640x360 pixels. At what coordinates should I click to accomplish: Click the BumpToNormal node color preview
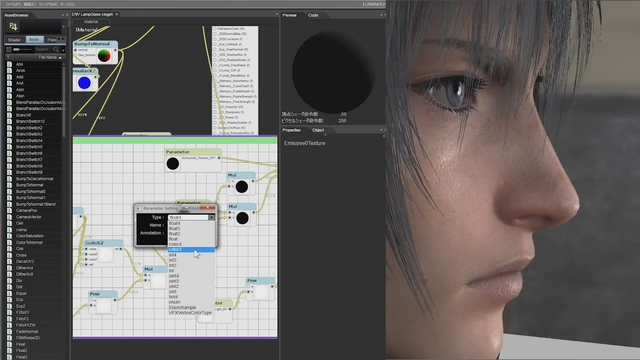104,56
